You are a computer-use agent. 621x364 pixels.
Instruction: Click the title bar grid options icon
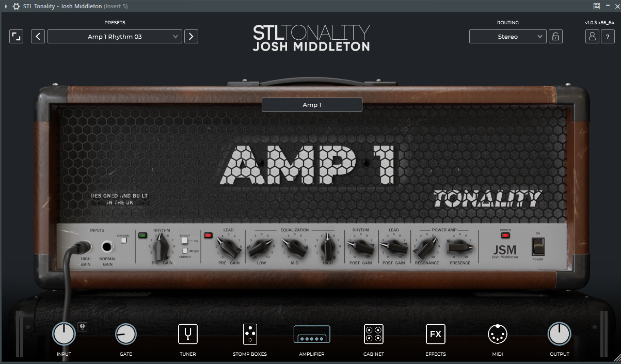pyautogui.click(x=597, y=6)
